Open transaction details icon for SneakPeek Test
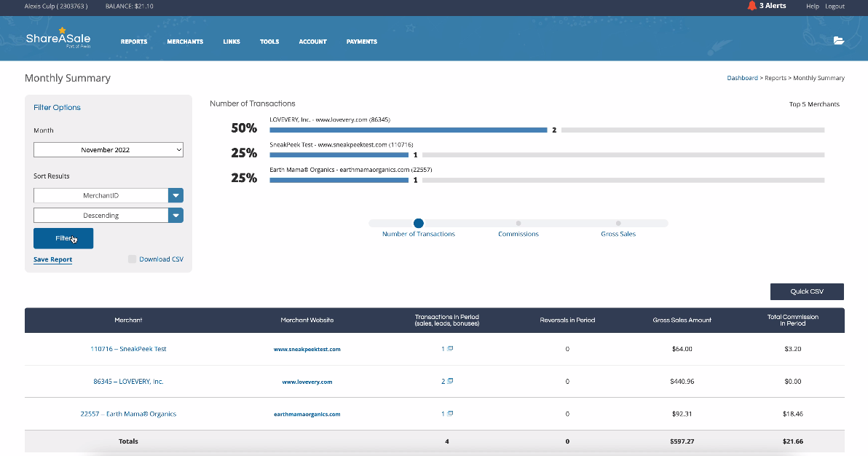 450,348
